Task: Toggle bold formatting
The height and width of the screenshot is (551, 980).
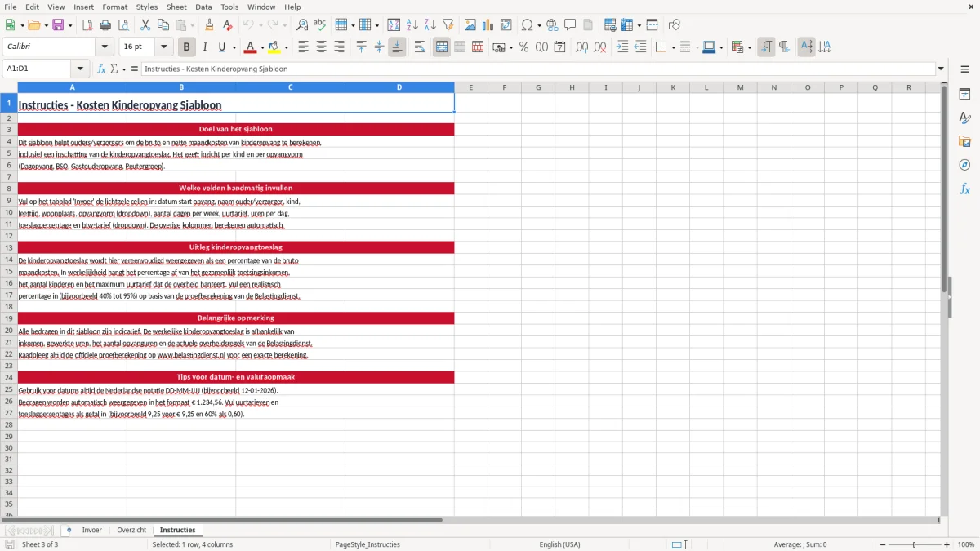Action: pos(186,47)
